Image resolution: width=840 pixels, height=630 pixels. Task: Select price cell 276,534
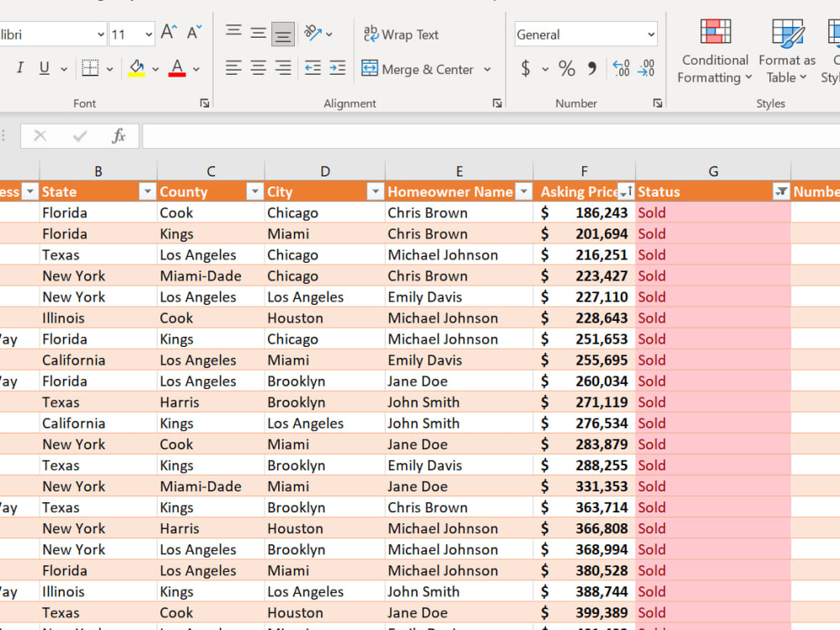point(584,423)
